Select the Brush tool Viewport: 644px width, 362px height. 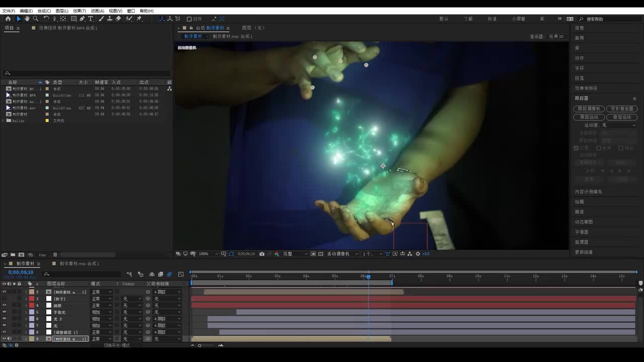(x=101, y=19)
